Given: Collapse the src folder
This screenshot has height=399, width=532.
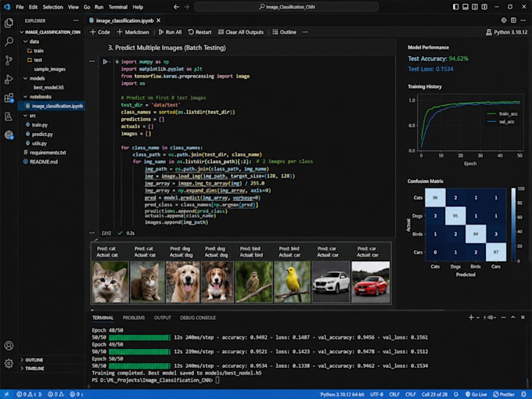Looking at the screenshot, I should coord(26,115).
